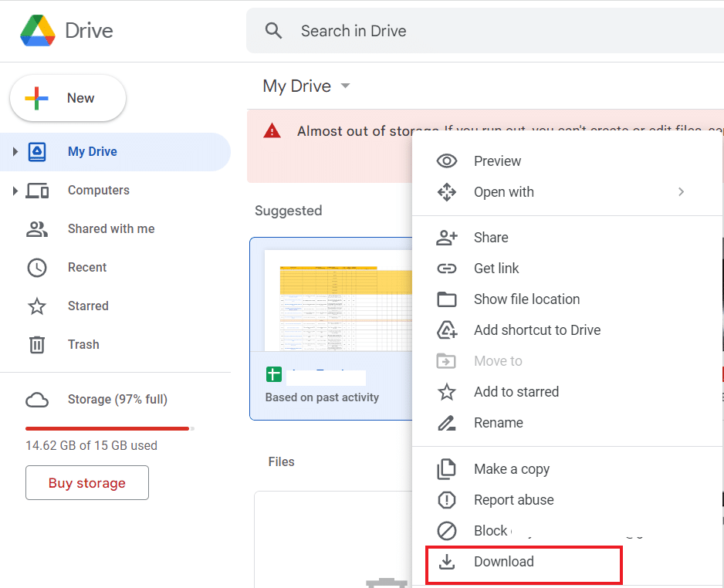Click the Show file location folder icon
This screenshot has width=724, height=588.
tap(446, 299)
